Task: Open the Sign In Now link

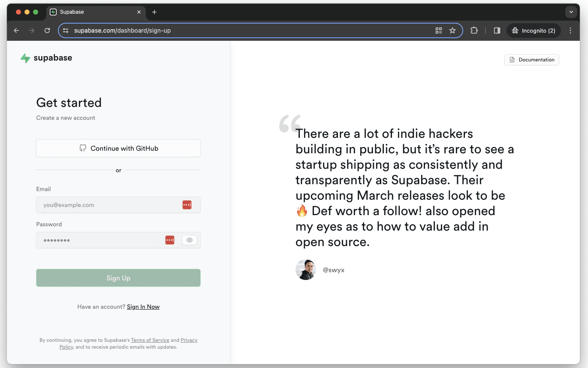Action: 143,307
